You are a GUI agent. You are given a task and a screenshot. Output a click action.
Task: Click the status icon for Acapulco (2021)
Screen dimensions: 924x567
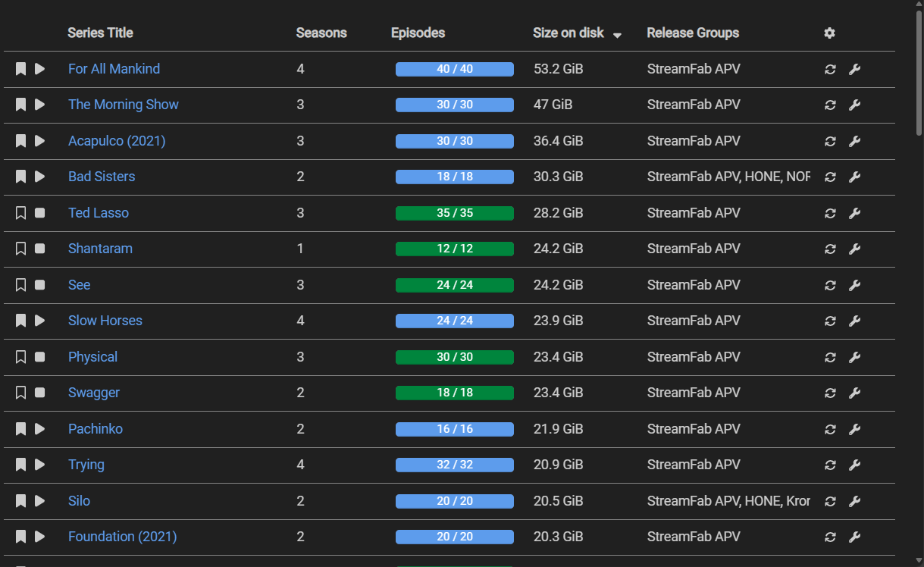[x=40, y=141]
